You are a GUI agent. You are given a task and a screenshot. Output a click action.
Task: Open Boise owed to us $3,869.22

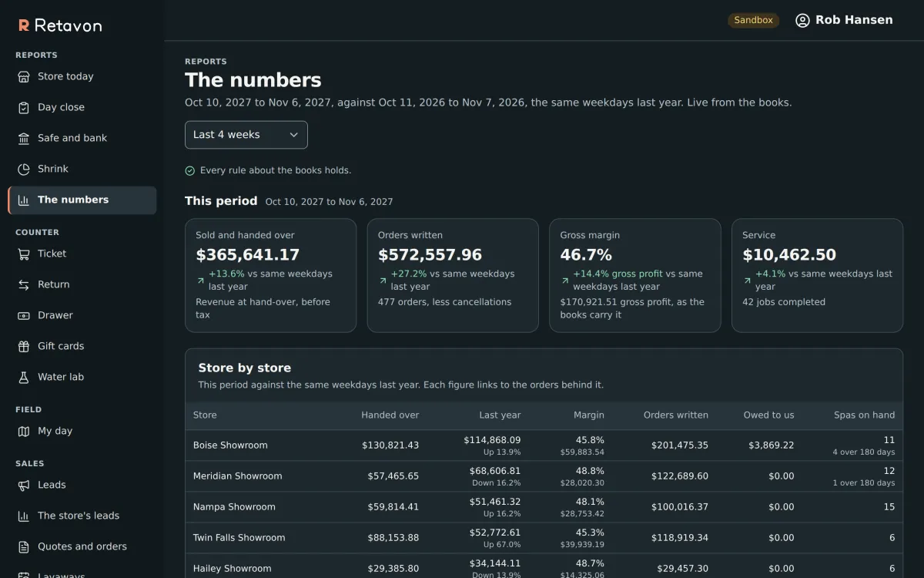(x=771, y=445)
